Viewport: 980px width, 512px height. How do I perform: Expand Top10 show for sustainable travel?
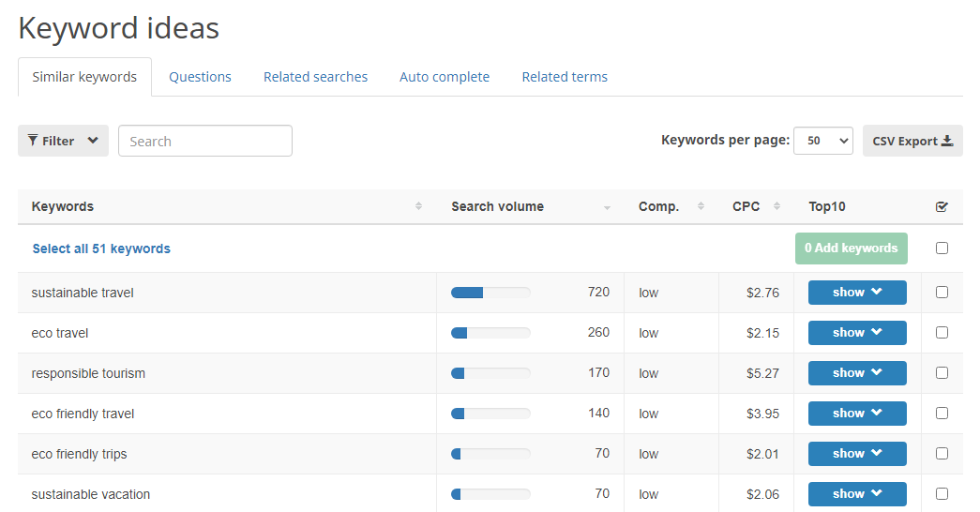click(857, 292)
